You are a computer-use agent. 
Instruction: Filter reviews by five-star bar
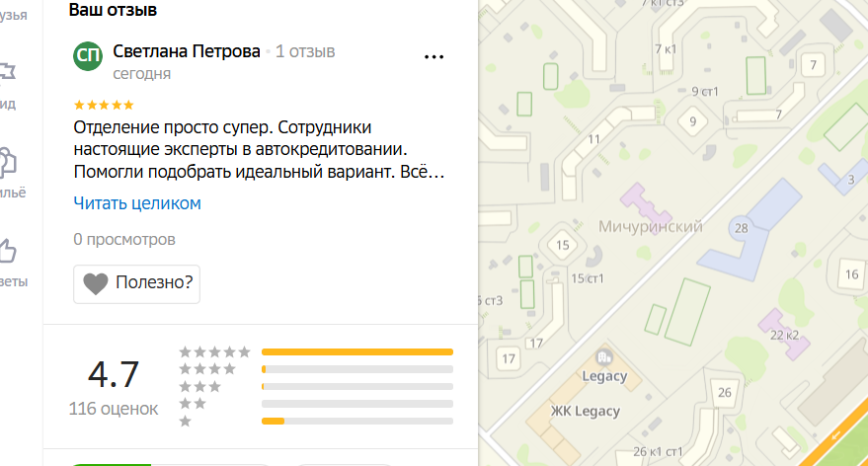(357, 352)
